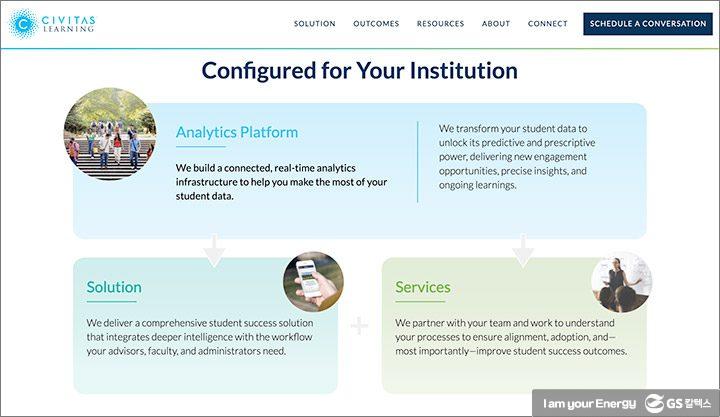Open the Solution menu item
The width and height of the screenshot is (720, 417).
[314, 24]
